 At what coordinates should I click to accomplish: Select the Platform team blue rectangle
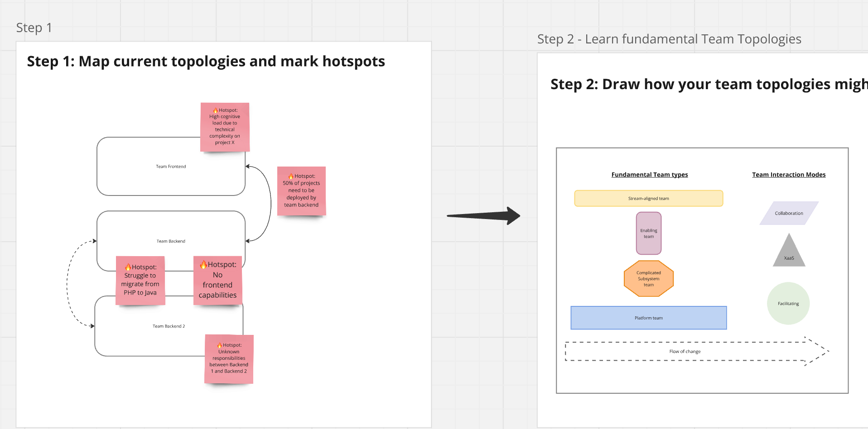click(x=649, y=318)
